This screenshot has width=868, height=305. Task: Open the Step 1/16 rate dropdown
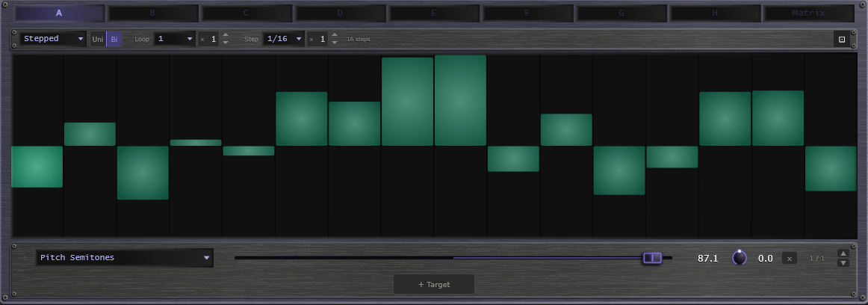[284, 39]
